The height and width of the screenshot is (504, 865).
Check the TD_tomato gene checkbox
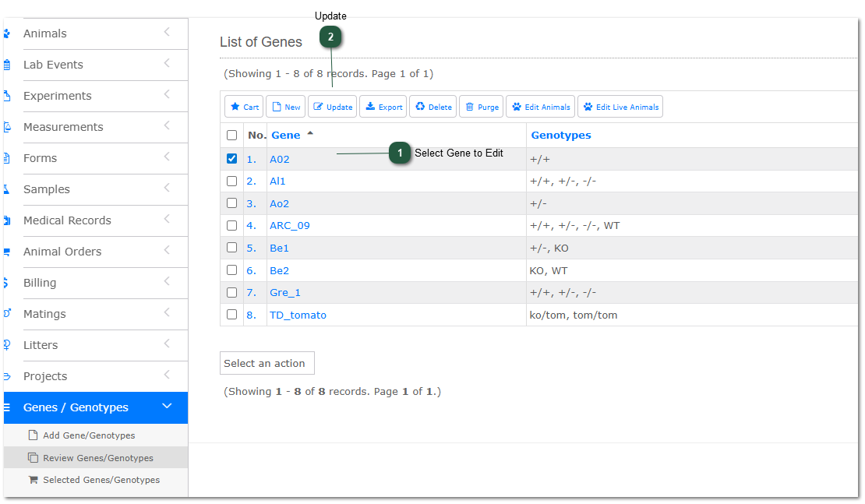click(x=231, y=314)
